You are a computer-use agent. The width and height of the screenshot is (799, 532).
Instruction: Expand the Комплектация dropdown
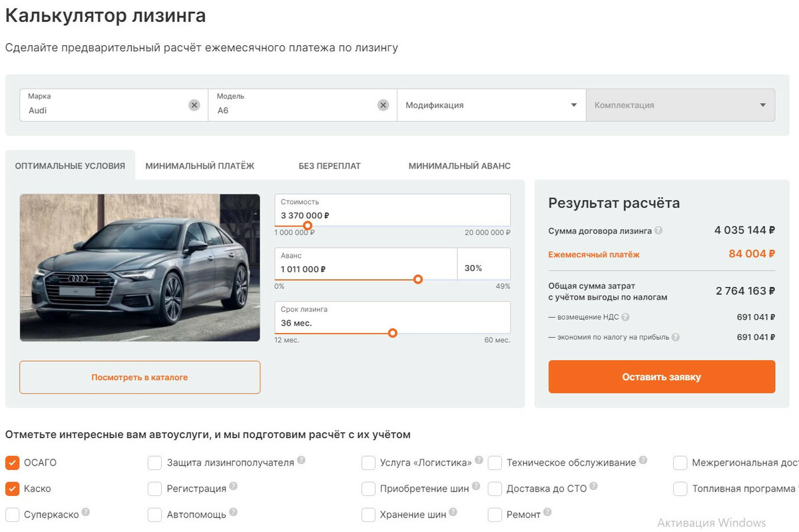680,105
